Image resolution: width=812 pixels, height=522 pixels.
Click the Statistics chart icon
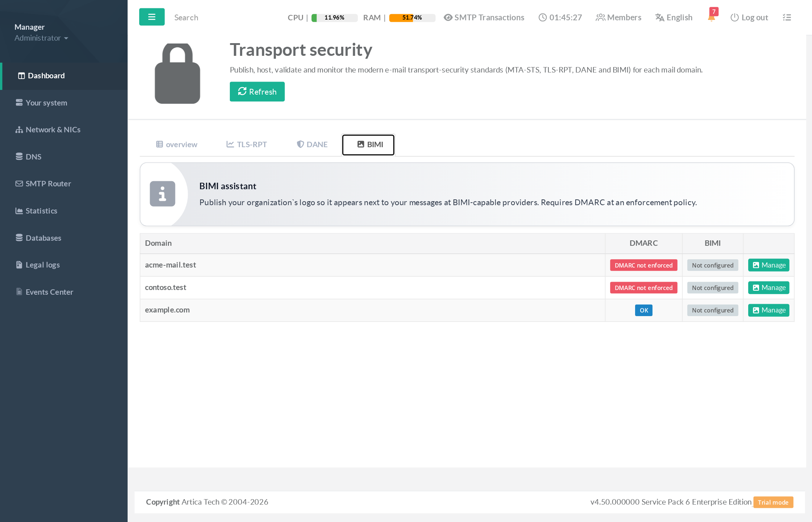tap(19, 211)
